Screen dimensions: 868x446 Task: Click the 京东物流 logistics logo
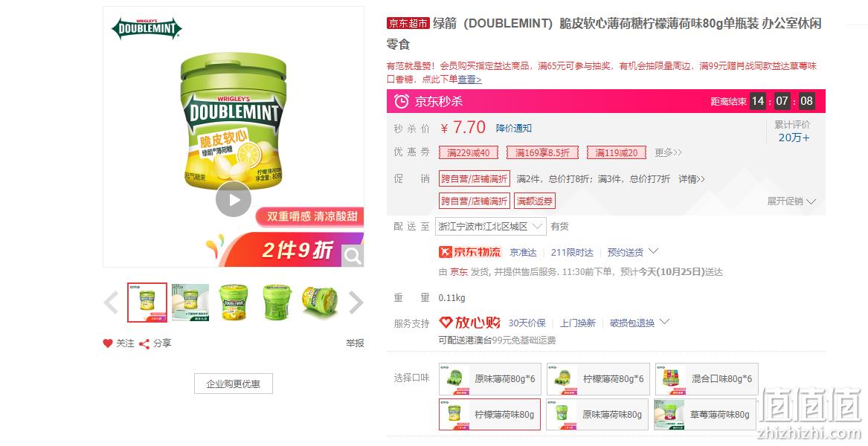coord(469,252)
